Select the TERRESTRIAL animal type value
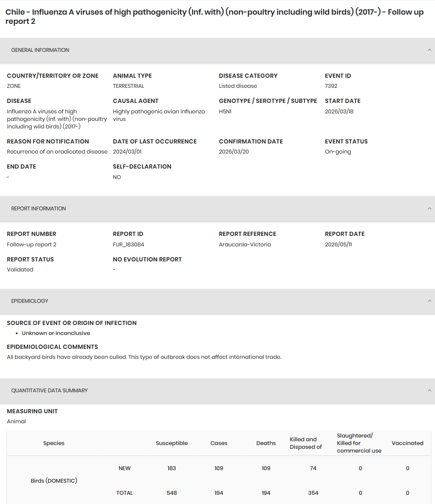The width and height of the screenshot is (435, 504). click(x=128, y=86)
